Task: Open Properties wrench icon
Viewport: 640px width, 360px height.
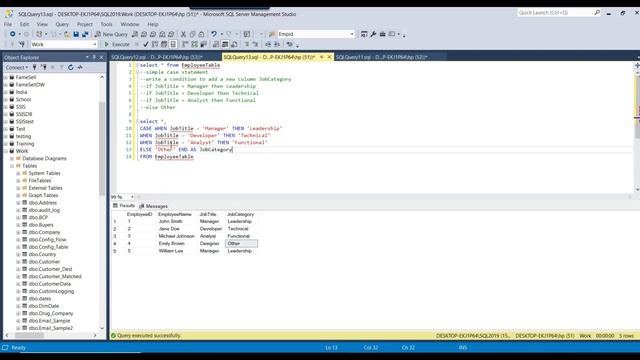Action: click(373, 34)
